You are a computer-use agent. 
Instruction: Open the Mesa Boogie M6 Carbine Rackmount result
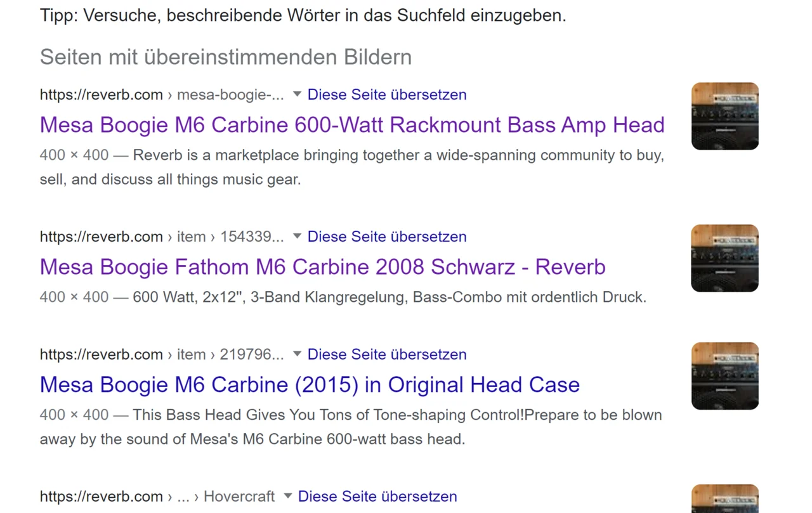click(352, 125)
